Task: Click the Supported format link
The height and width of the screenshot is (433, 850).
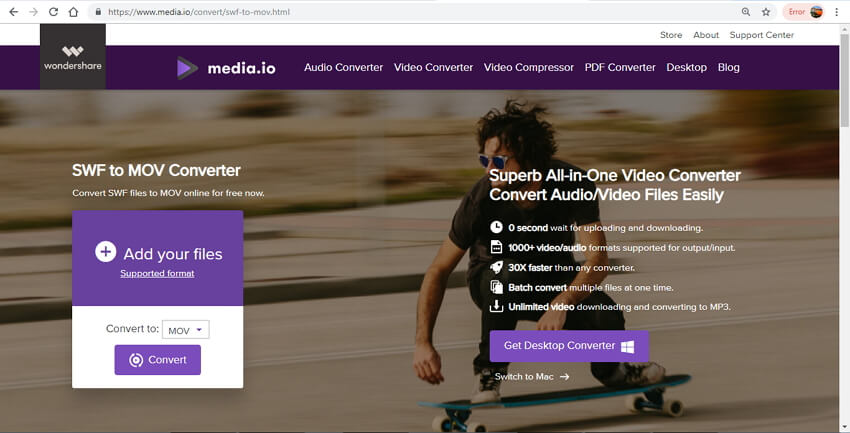Action: point(157,273)
